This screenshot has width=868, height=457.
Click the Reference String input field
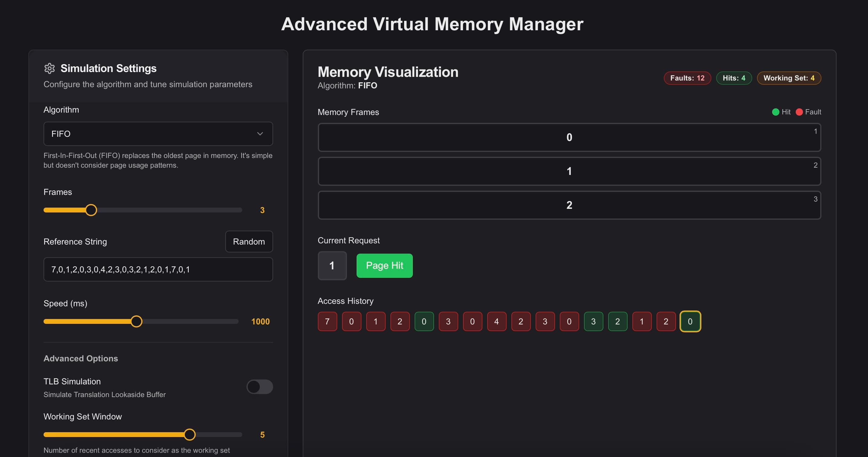coord(158,269)
